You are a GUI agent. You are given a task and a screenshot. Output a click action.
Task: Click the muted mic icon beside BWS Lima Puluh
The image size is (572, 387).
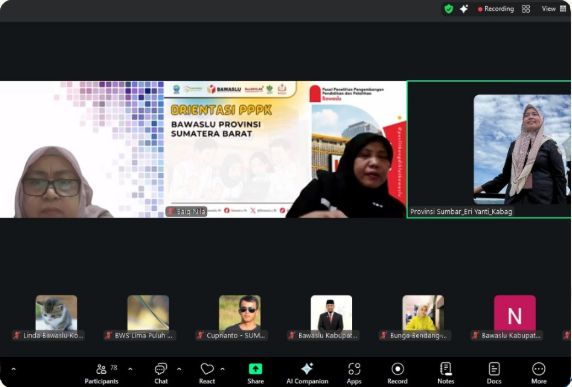pyautogui.click(x=108, y=336)
